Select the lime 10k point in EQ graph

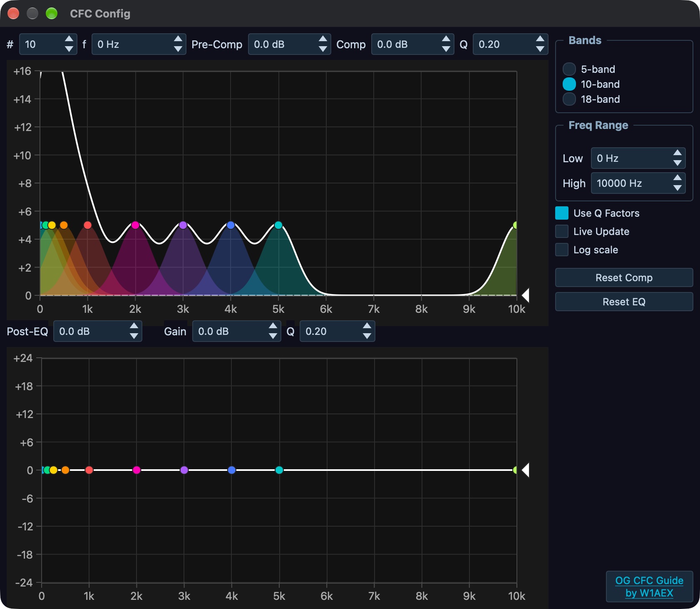(x=515, y=470)
